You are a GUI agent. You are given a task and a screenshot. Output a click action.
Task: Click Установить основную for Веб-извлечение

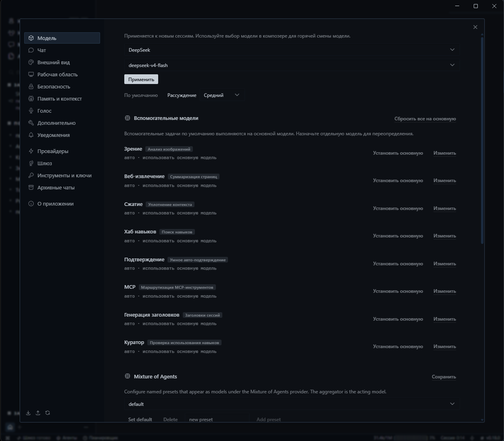click(x=398, y=181)
